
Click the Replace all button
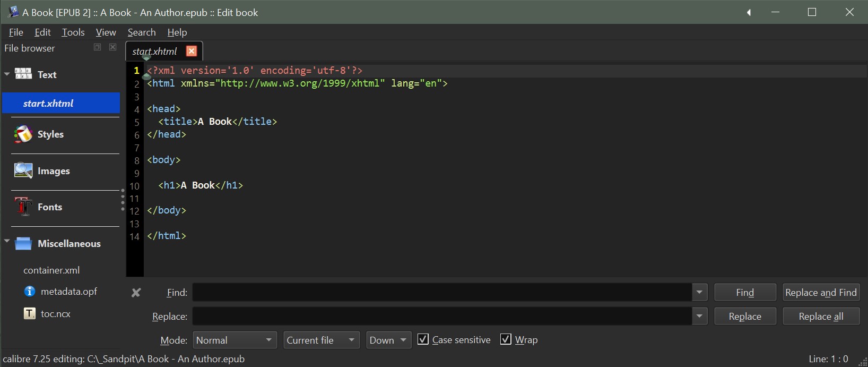[x=821, y=317]
